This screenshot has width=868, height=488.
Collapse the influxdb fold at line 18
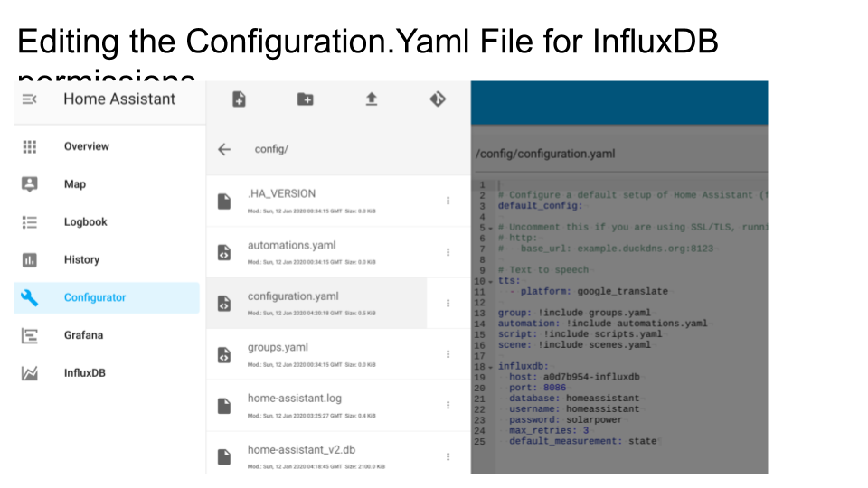click(490, 368)
